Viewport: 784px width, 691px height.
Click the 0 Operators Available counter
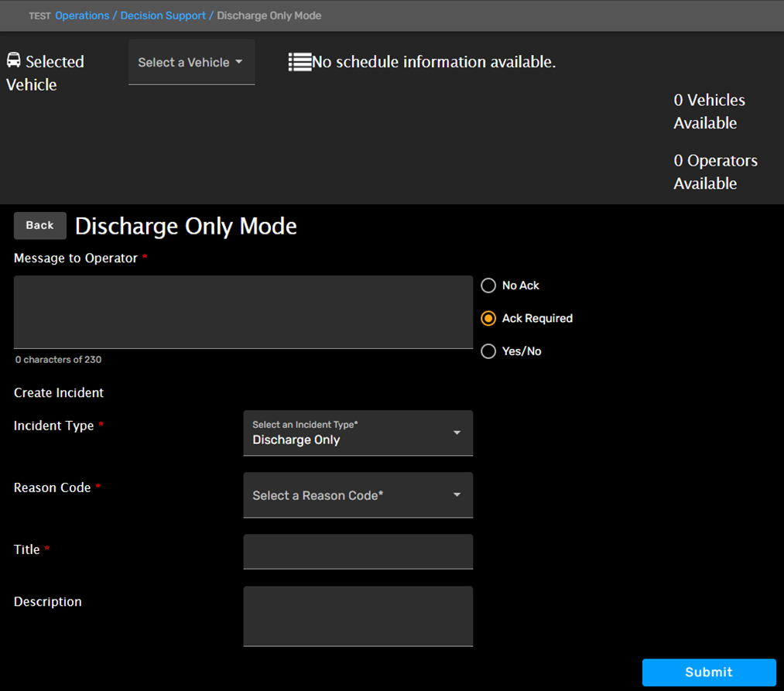click(x=715, y=172)
